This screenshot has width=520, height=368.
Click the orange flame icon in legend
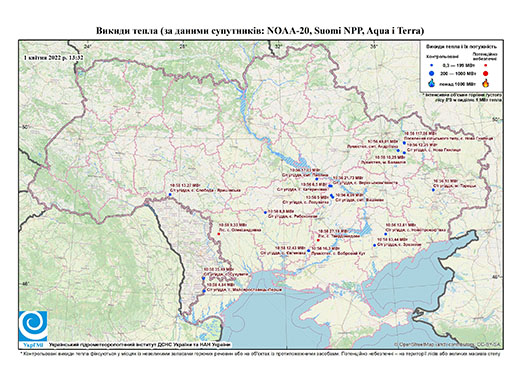pos(486,83)
